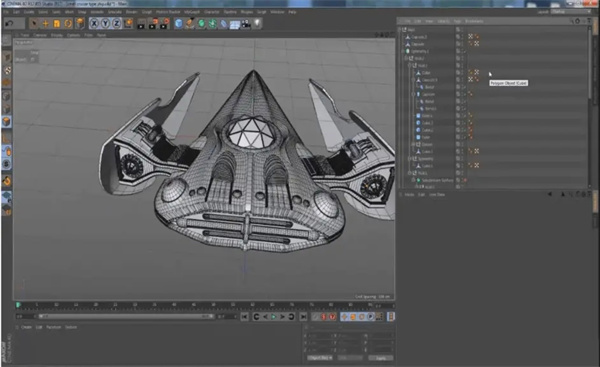Click the green Subdivision Surface generator icon

pos(201,24)
